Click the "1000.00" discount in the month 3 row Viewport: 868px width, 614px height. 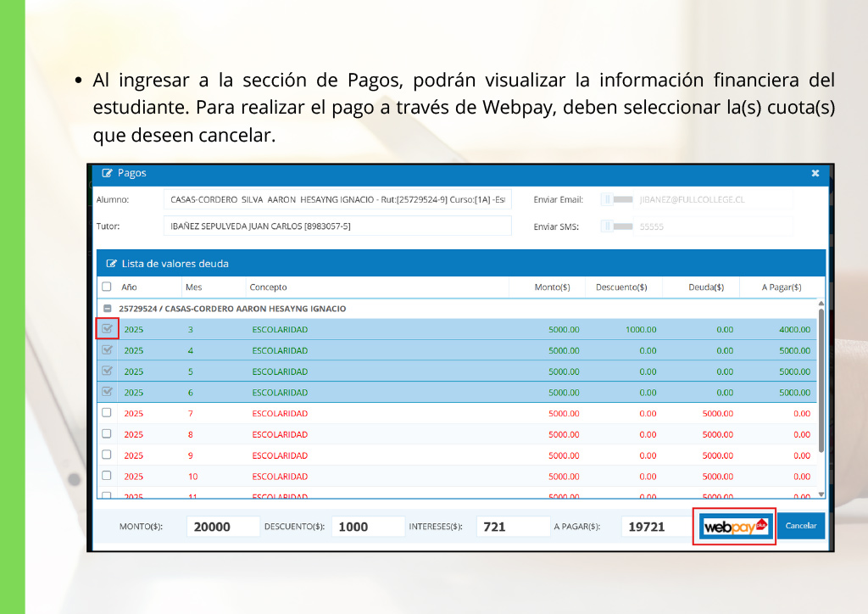(x=641, y=329)
